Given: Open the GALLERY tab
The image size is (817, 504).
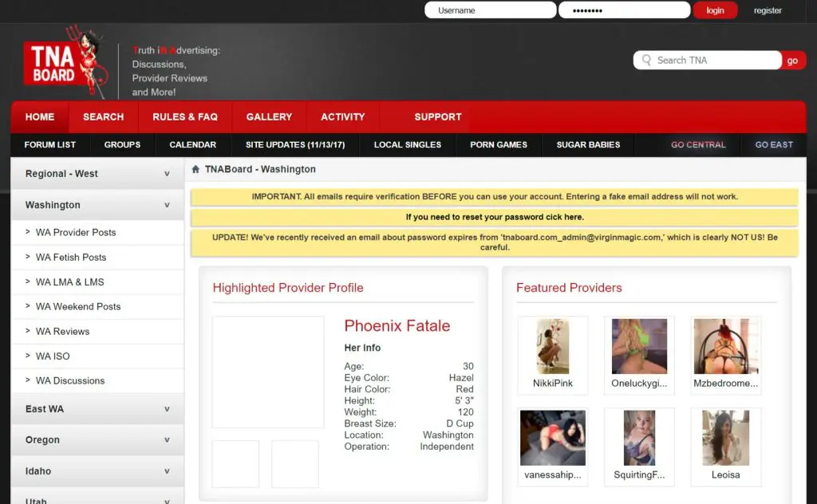Looking at the screenshot, I should point(270,117).
